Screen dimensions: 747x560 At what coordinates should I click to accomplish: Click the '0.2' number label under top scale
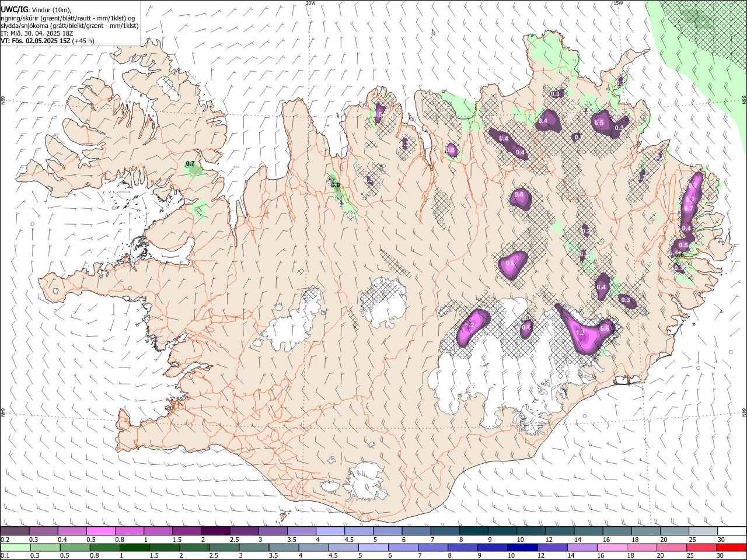[5, 540]
